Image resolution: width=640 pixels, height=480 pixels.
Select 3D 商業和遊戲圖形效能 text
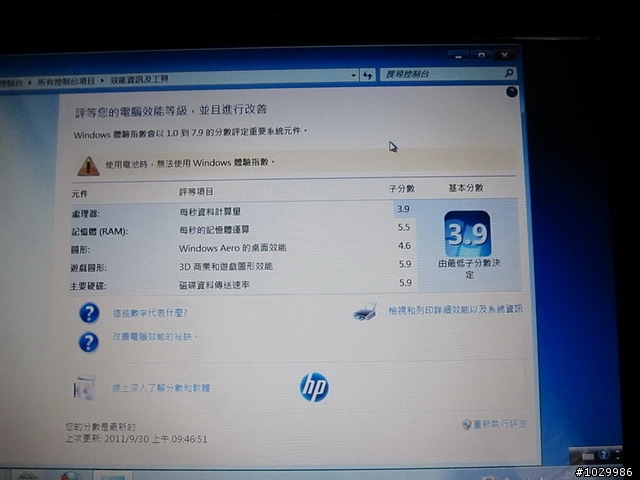point(226,267)
